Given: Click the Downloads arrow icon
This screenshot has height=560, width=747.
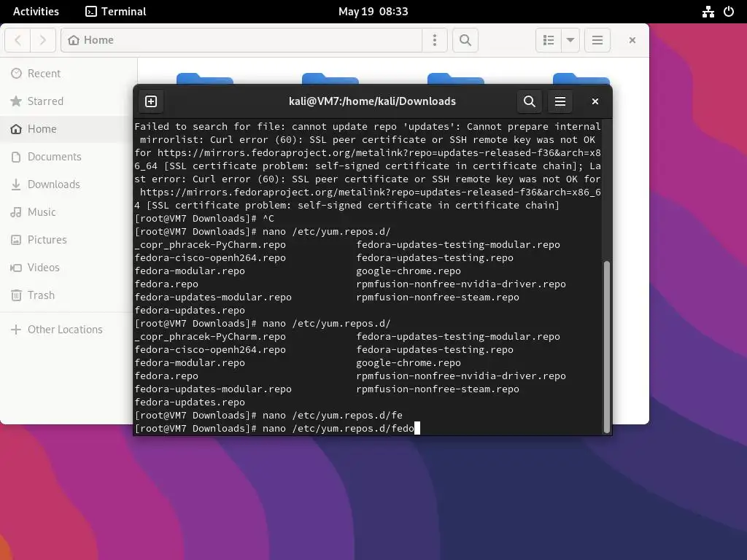Looking at the screenshot, I should [16, 184].
